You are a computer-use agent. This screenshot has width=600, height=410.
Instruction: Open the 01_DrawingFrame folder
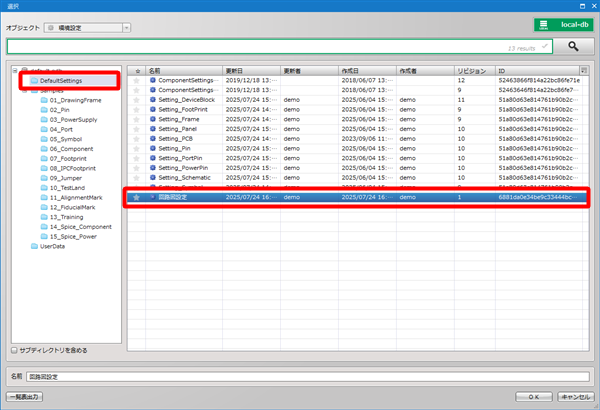click(72, 101)
